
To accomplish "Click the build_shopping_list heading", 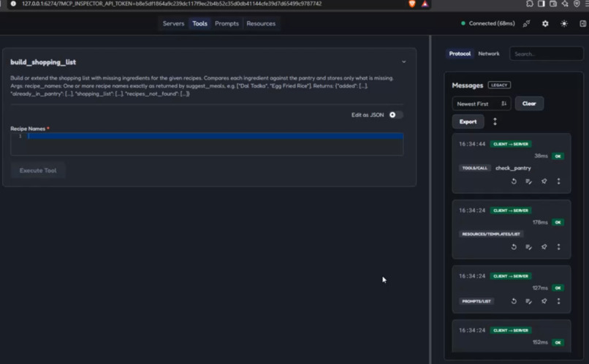I will click(43, 62).
